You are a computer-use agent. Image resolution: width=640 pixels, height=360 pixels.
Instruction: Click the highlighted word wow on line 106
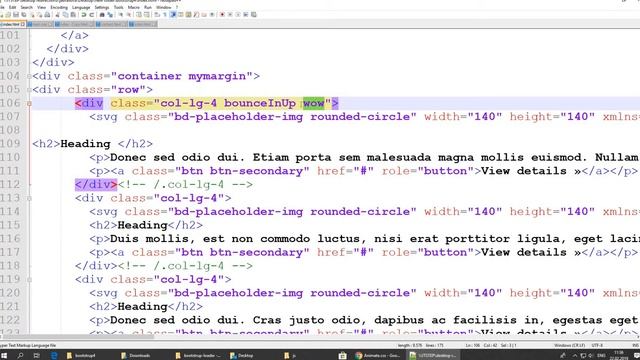(x=313, y=103)
